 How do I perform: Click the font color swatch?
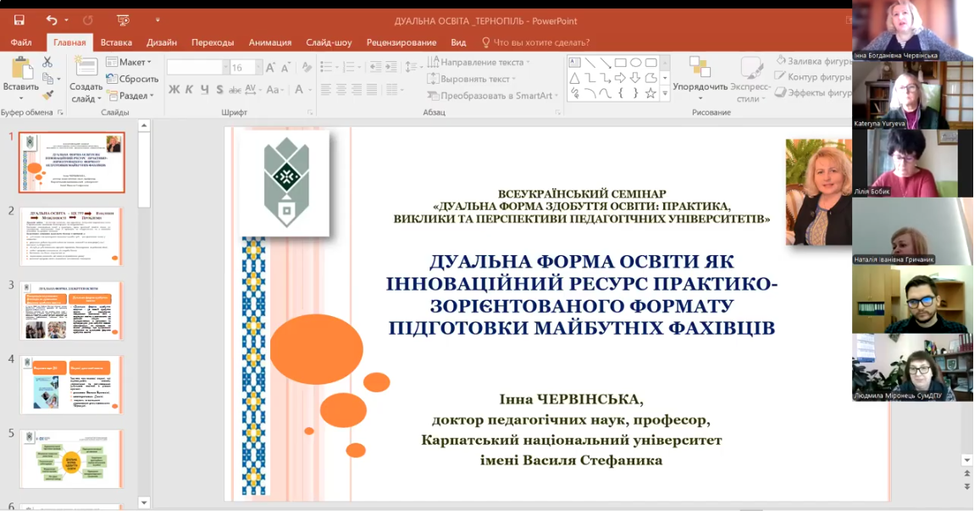point(299,89)
